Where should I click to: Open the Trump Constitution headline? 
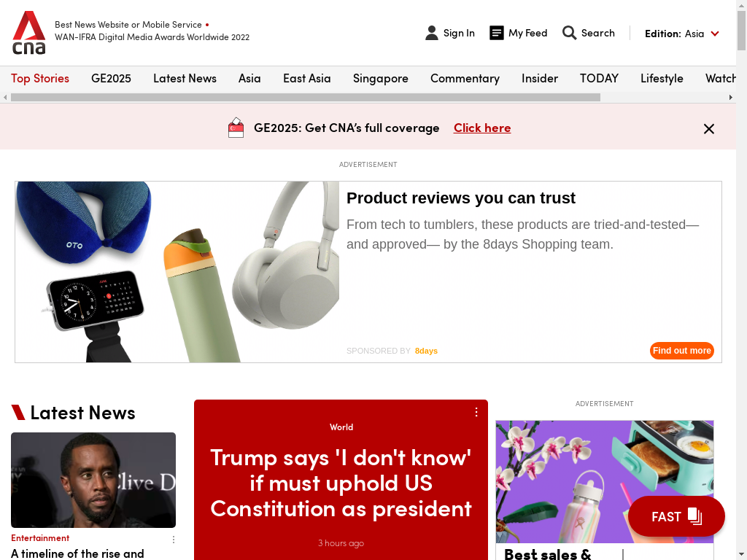click(341, 483)
